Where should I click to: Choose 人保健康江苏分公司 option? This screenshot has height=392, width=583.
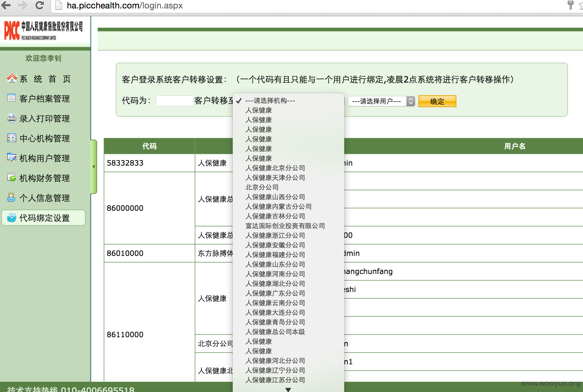coord(288,380)
